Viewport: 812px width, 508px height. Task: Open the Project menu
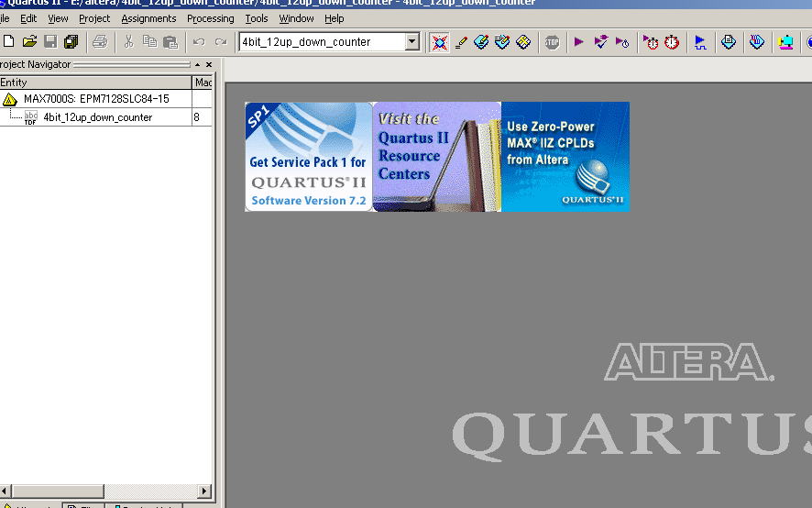coord(94,18)
